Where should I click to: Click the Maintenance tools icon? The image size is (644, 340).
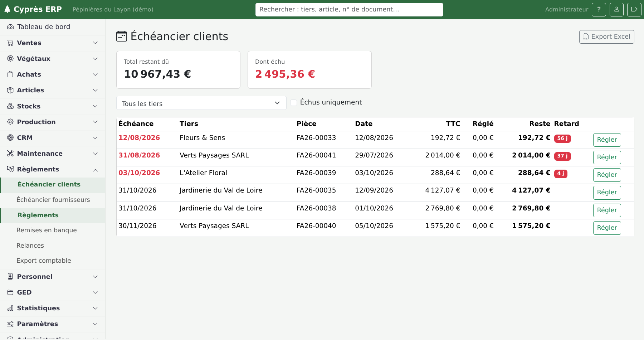point(10,154)
